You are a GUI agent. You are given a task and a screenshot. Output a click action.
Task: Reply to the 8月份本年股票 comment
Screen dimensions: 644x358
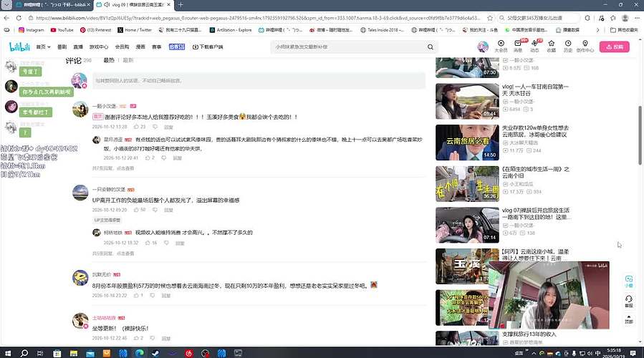(x=166, y=295)
